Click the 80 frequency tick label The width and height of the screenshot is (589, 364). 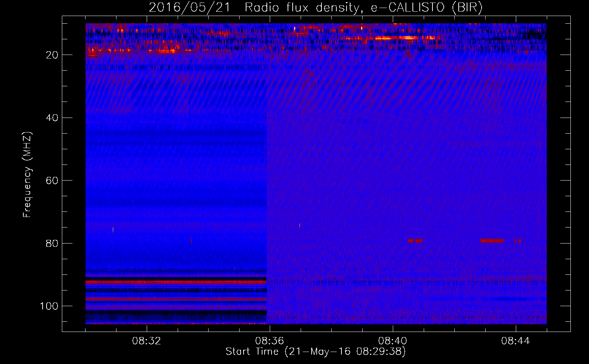pos(52,243)
